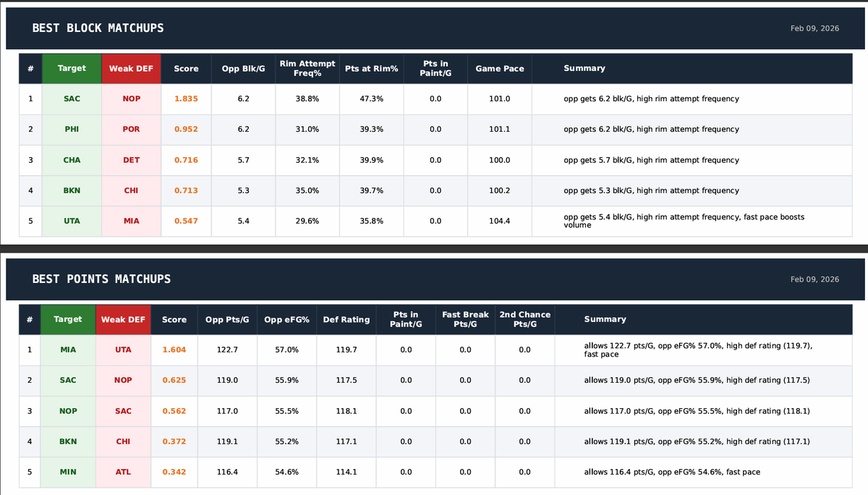Click the 1.604 score value
The width and height of the screenshot is (868, 495).
(174, 350)
